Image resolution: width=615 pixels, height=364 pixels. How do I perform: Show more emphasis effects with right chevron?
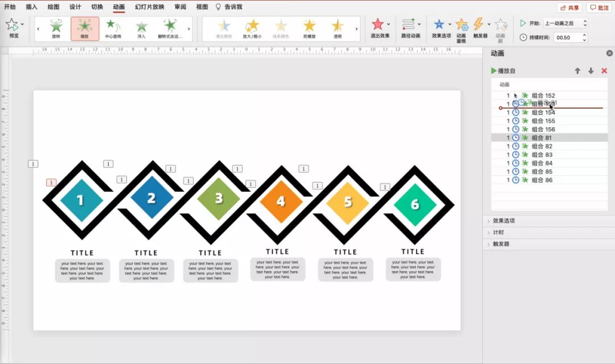pos(356,28)
